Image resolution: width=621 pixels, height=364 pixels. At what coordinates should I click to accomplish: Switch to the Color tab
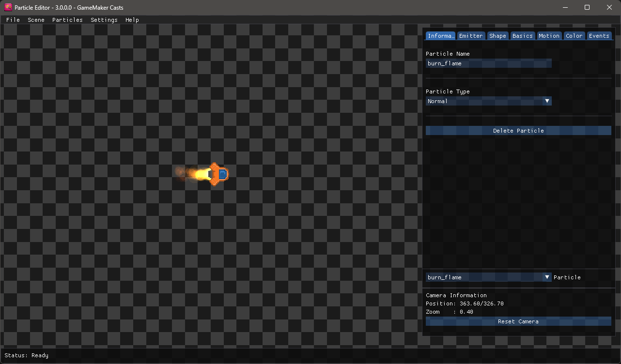pos(574,36)
